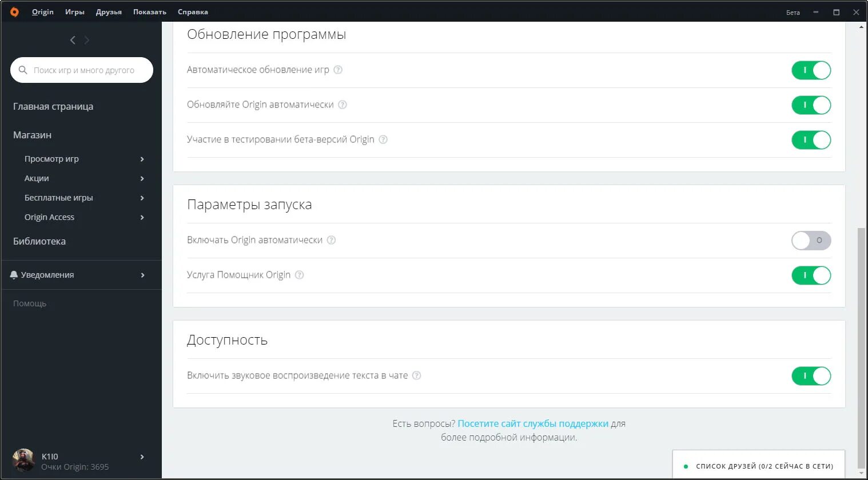Click the Бета label in title bar
Viewport: 868px width, 480px height.
pyautogui.click(x=793, y=12)
